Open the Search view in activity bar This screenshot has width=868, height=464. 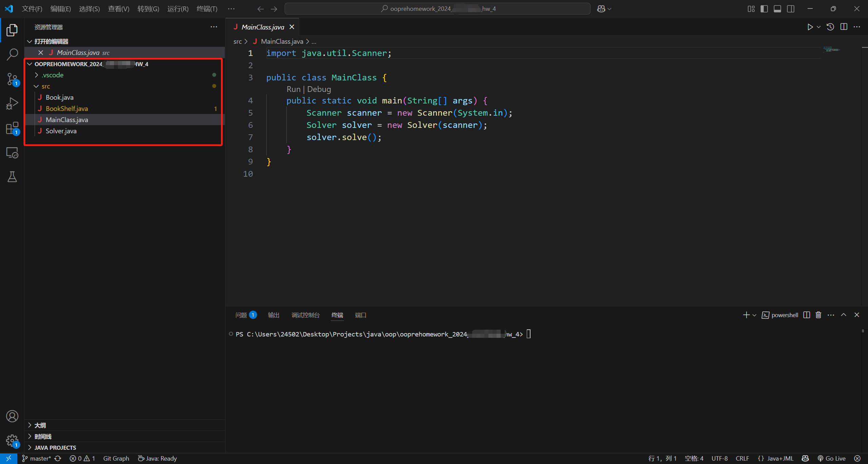(x=12, y=54)
